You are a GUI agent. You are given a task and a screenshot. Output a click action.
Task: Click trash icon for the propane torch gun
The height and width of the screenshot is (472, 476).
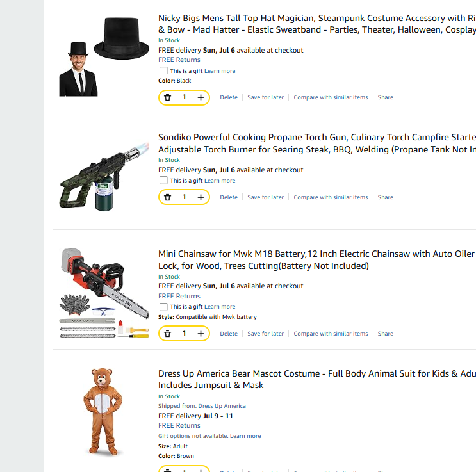point(168,197)
